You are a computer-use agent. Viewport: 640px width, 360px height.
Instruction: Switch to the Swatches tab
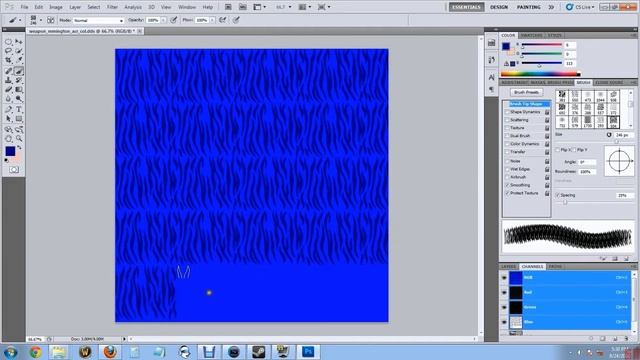(531, 36)
